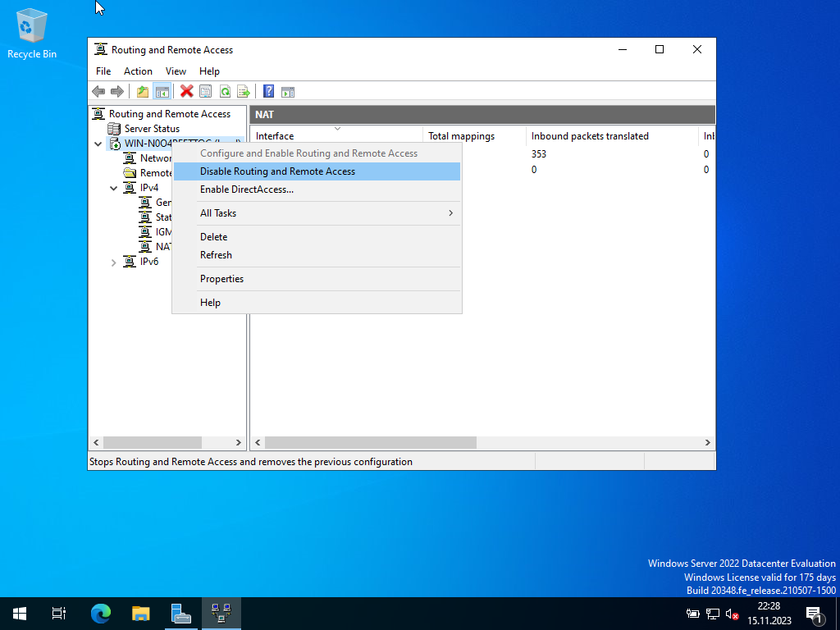Screen dimensions: 840x630
Task: Click the Remote Access Logging folder icon
Action: click(x=130, y=173)
